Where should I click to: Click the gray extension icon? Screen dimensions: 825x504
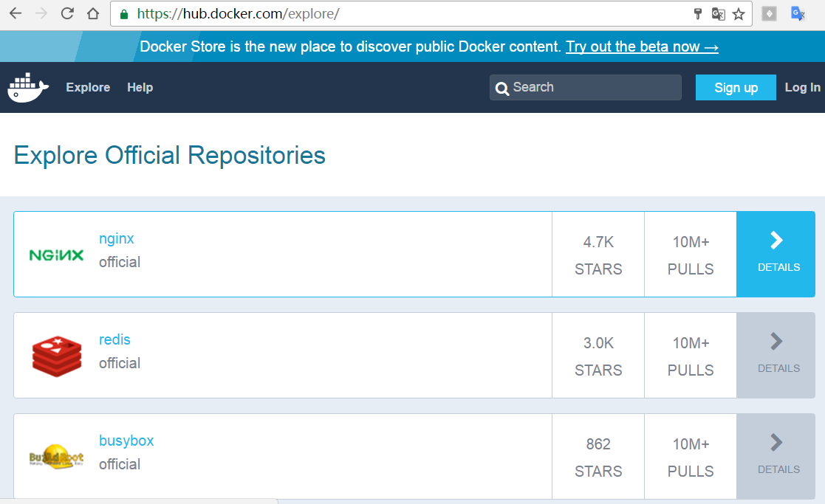pyautogui.click(x=769, y=14)
